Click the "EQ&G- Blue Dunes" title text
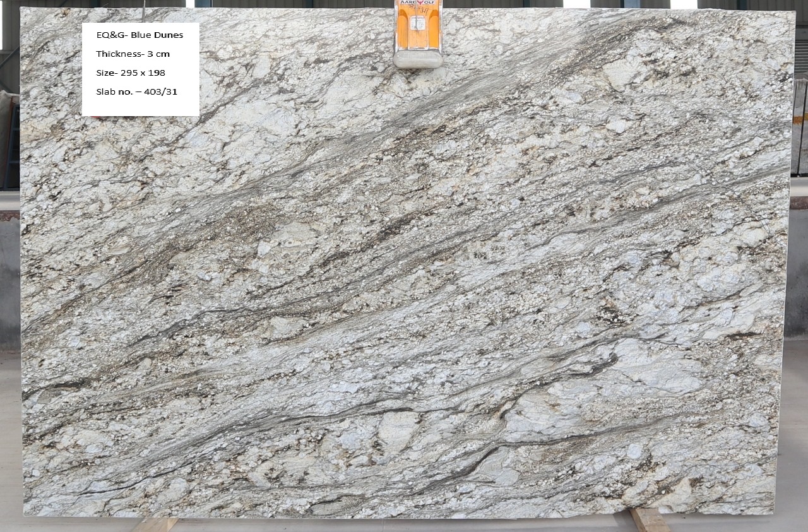Viewport: 808px width, 532px height. coord(140,35)
